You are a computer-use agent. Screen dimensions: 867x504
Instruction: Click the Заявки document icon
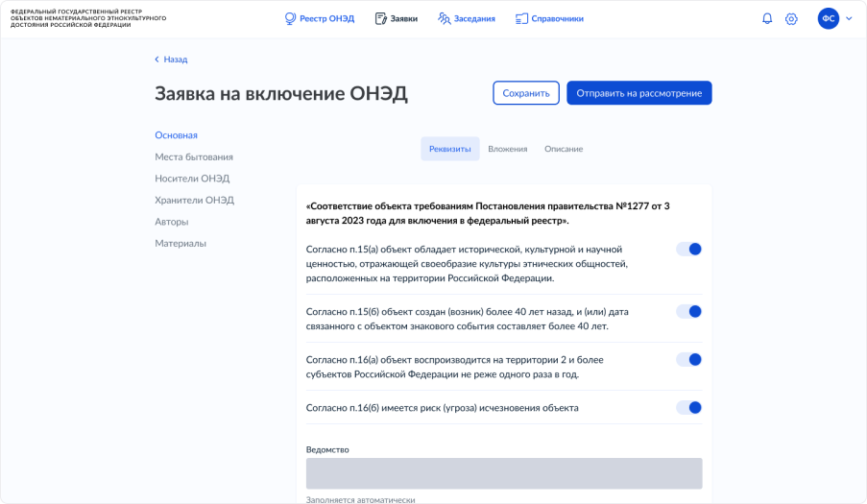[x=380, y=19]
